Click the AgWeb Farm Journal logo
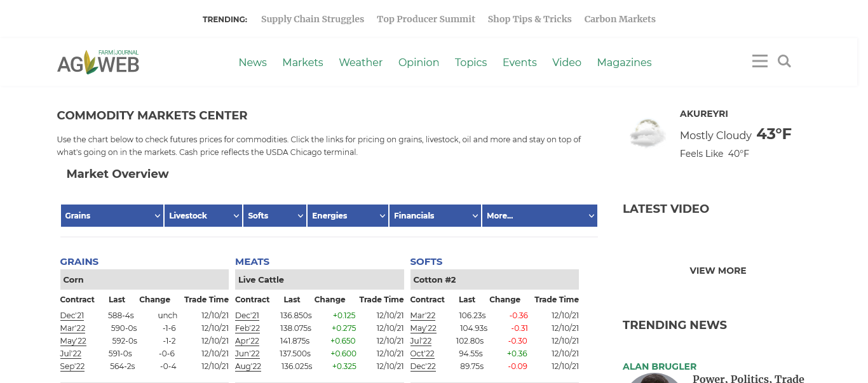Viewport: 868px width, 383px height. pos(98,62)
